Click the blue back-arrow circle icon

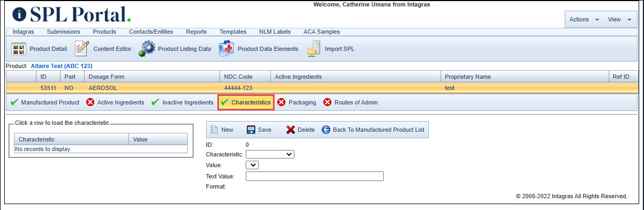click(x=326, y=130)
